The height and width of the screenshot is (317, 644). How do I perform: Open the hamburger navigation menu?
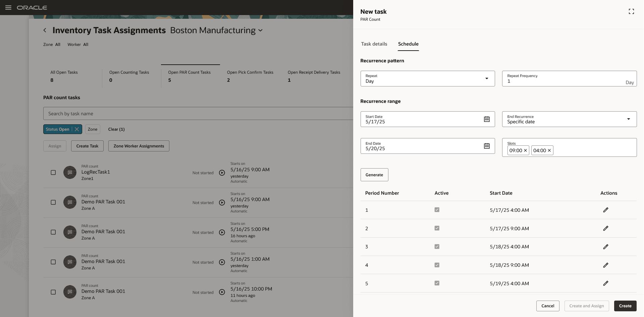(8, 7)
